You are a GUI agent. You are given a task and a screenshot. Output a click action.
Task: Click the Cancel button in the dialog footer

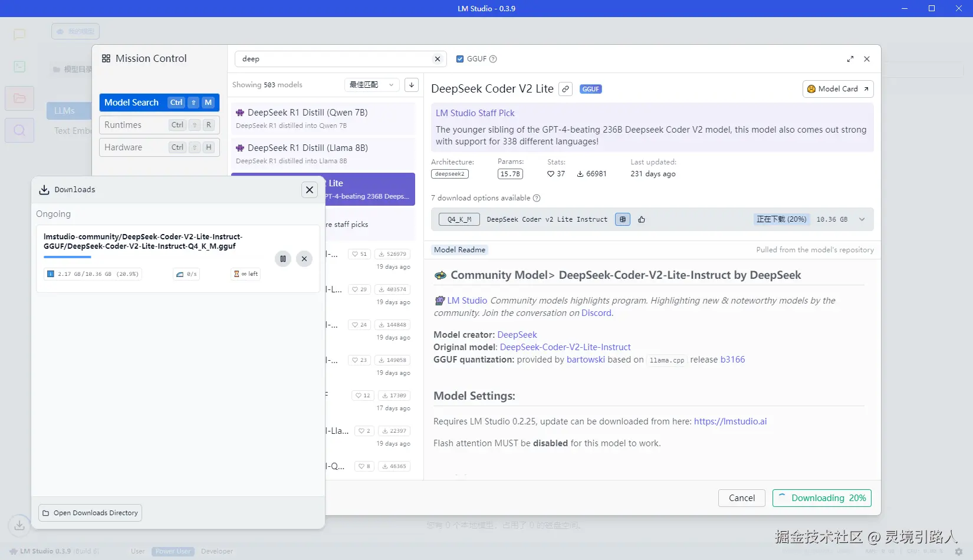(x=742, y=498)
